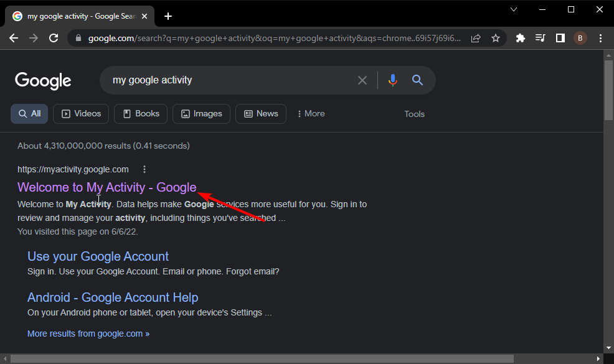Open the profile avatar labeled B
Screen dimensions: 614x364
click(x=580, y=38)
